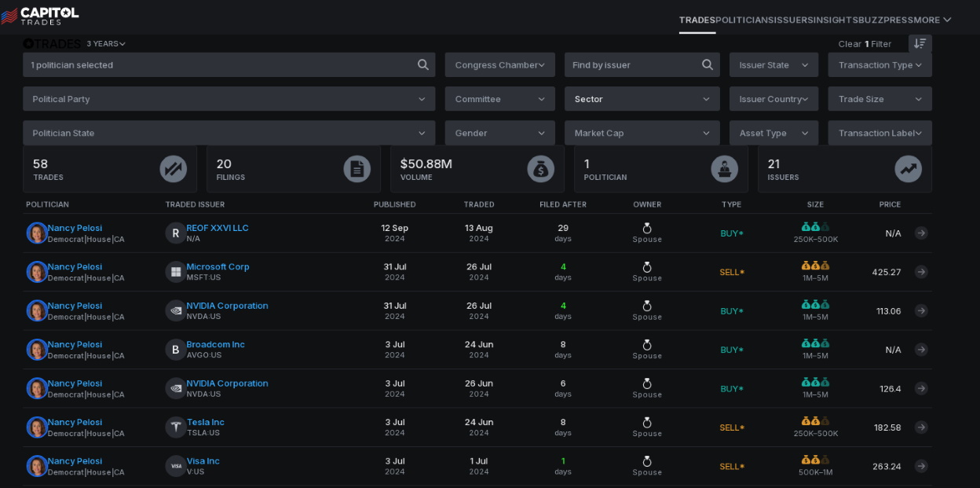Open the More navigation menu

932,20
